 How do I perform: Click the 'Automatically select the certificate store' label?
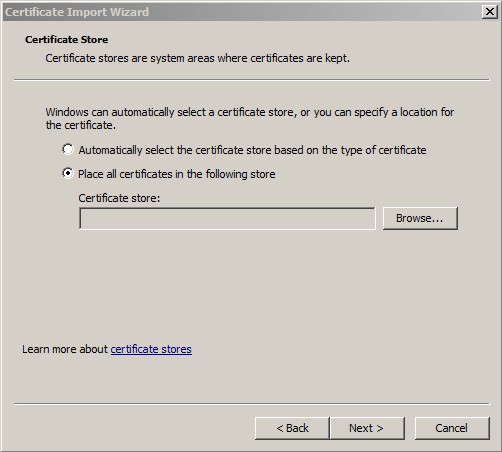(252, 150)
